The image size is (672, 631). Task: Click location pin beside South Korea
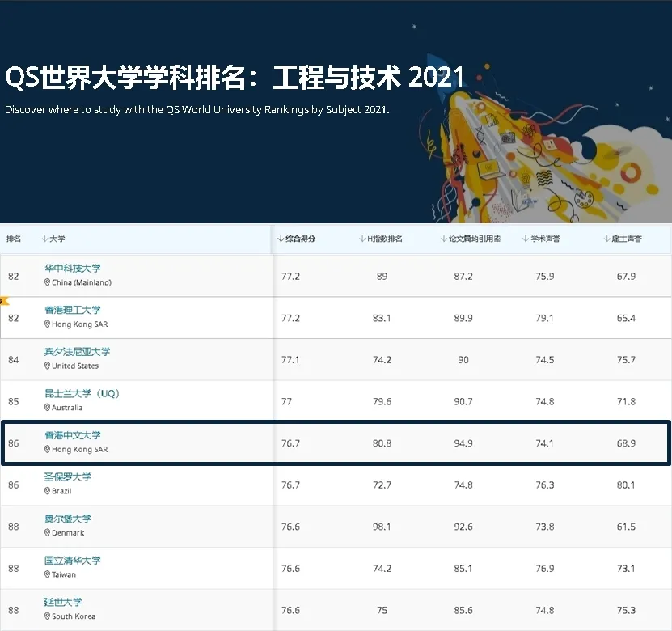coord(48,616)
